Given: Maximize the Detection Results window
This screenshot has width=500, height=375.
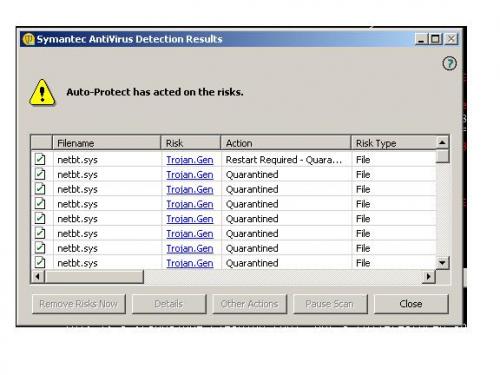Looking at the screenshot, I should click(435, 39).
